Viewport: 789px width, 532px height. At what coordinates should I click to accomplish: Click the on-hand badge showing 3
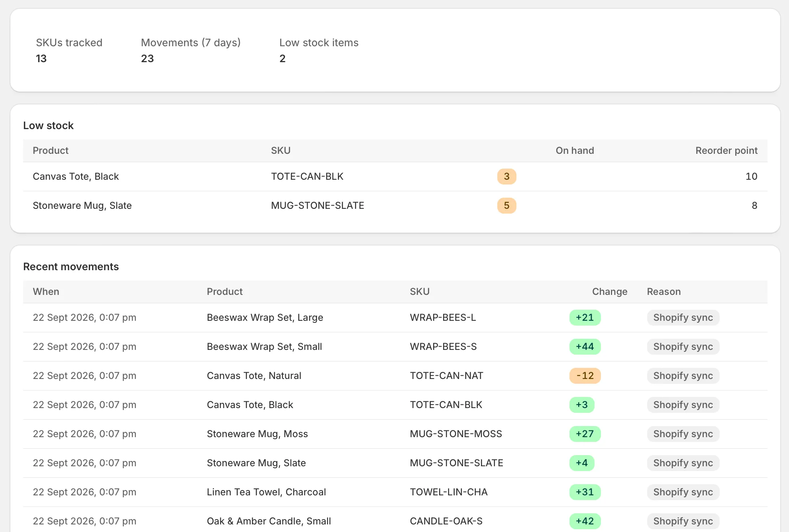507,177
